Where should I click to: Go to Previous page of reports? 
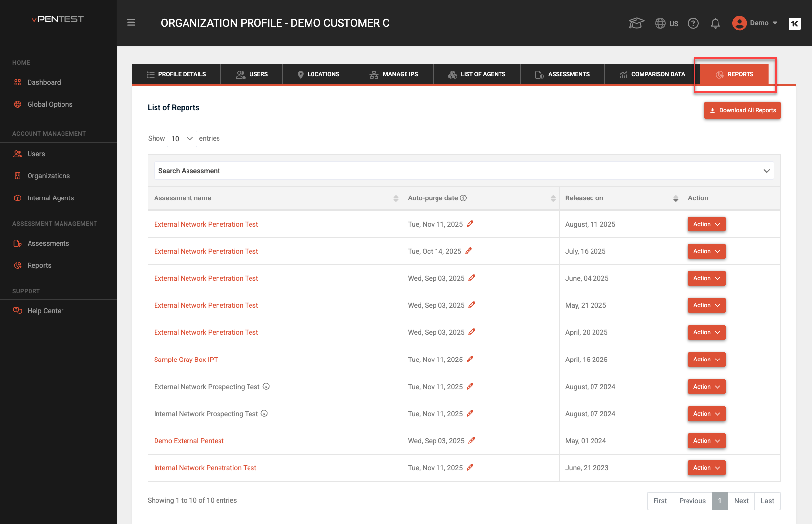(x=692, y=501)
